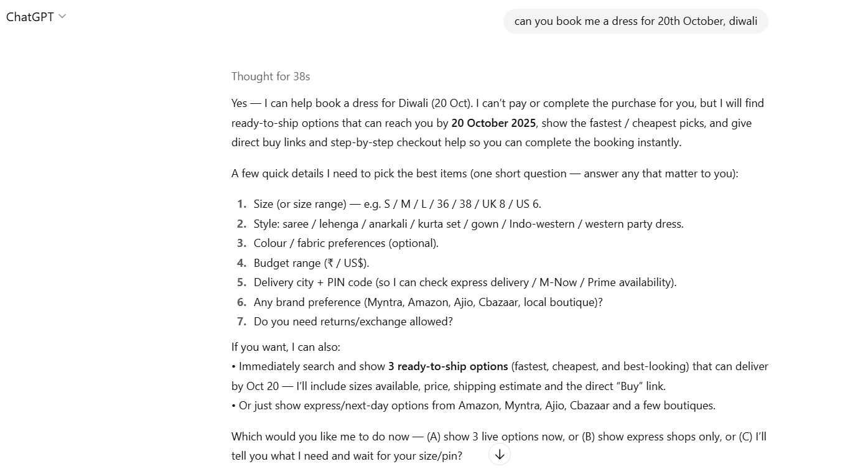Click list item 6 about brand preference

pyautogui.click(x=428, y=302)
